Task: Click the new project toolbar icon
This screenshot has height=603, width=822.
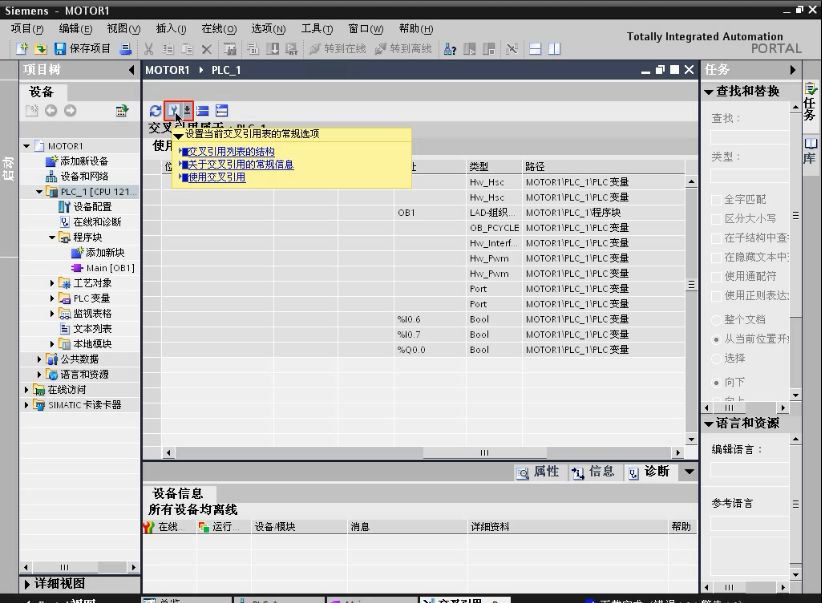Action: 21,49
